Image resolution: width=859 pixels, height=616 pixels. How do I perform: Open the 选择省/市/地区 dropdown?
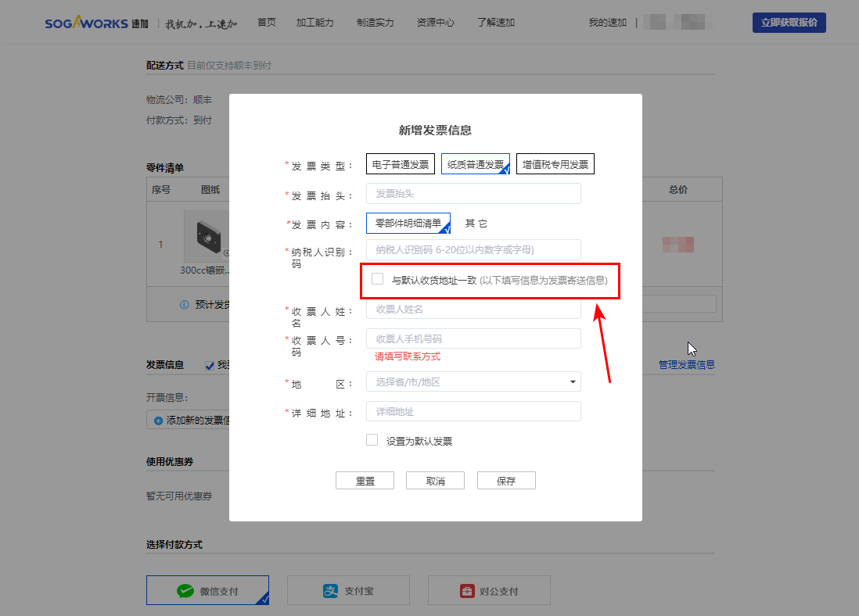(473, 381)
